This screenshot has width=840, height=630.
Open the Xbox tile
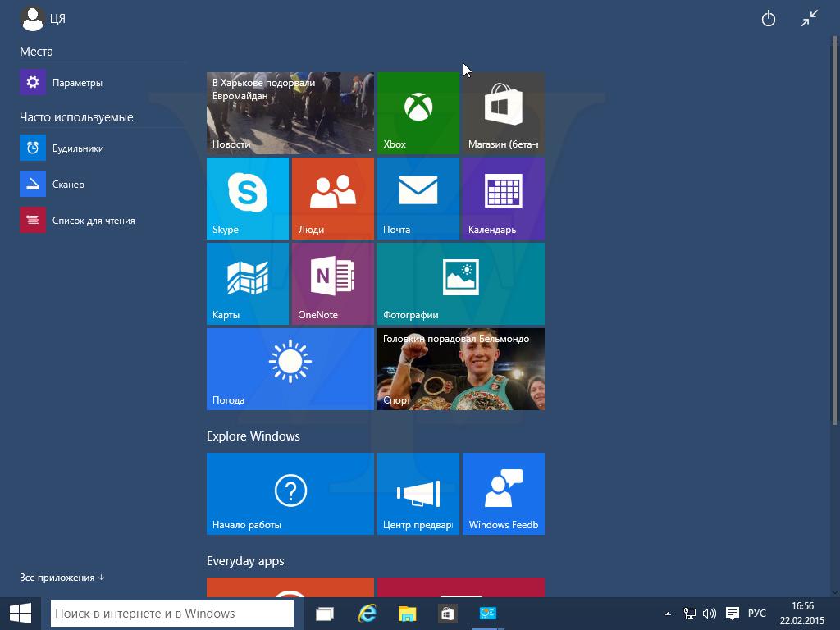pyautogui.click(x=418, y=113)
